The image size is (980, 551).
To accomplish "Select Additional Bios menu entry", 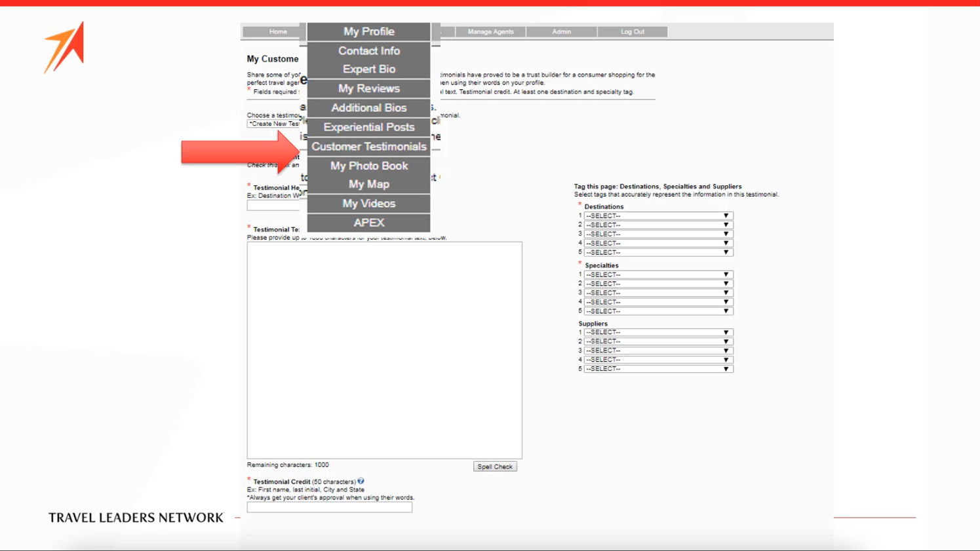I will [x=369, y=107].
